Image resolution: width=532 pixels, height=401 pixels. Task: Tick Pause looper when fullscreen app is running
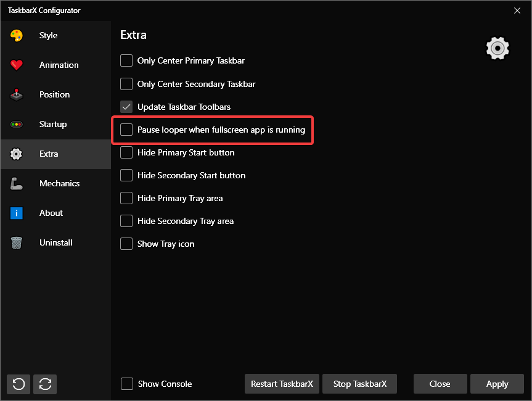pos(126,130)
